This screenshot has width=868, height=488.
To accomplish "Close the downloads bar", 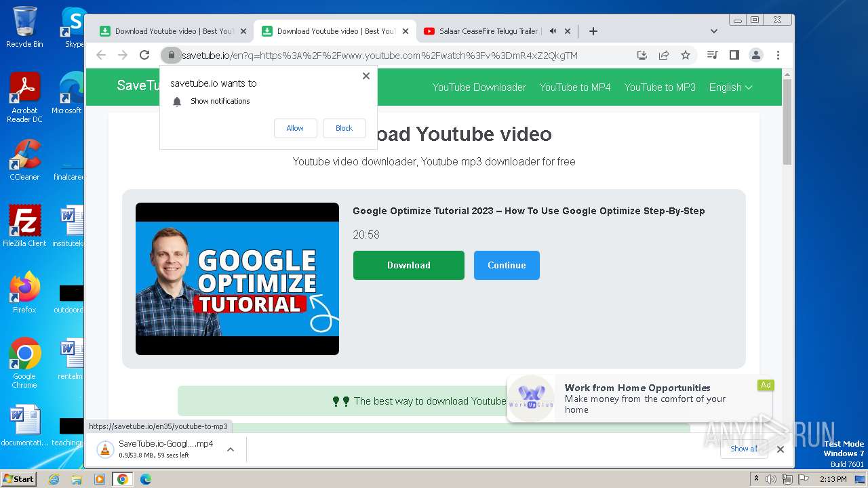I will pyautogui.click(x=781, y=449).
